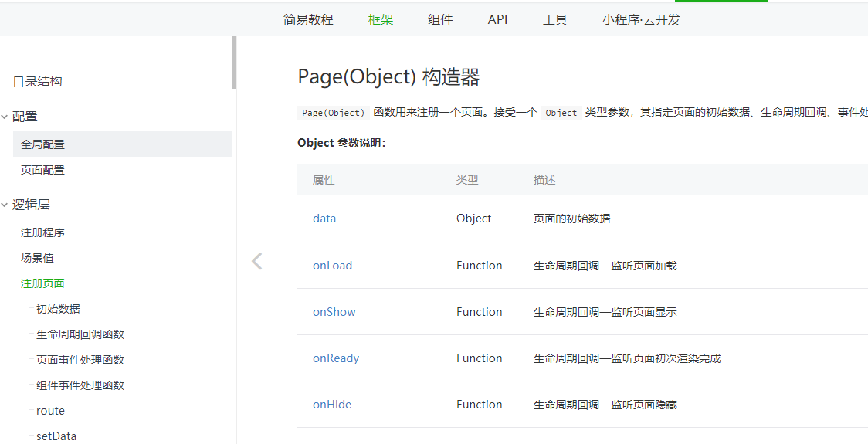Select 全局配置 in the sidebar

click(x=122, y=144)
